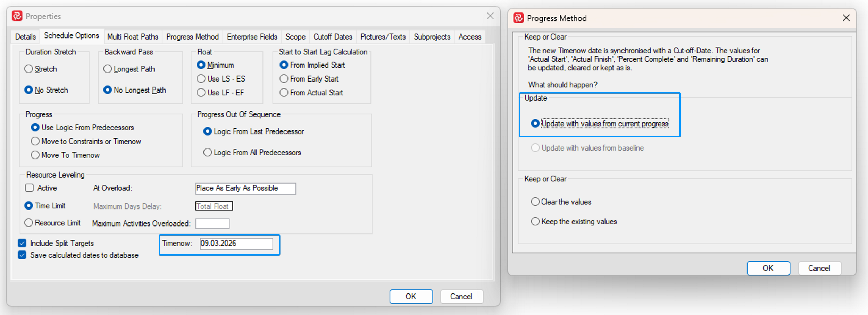Viewport: 868px width, 315px height.
Task: Click the Progress Method dialog logo icon
Action: click(x=518, y=18)
